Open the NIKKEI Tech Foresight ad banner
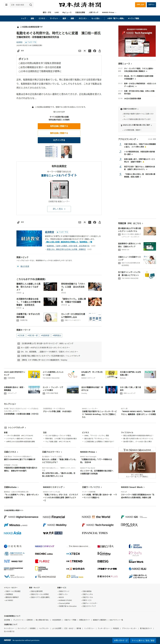160x644 pixels. (x=137, y=41)
